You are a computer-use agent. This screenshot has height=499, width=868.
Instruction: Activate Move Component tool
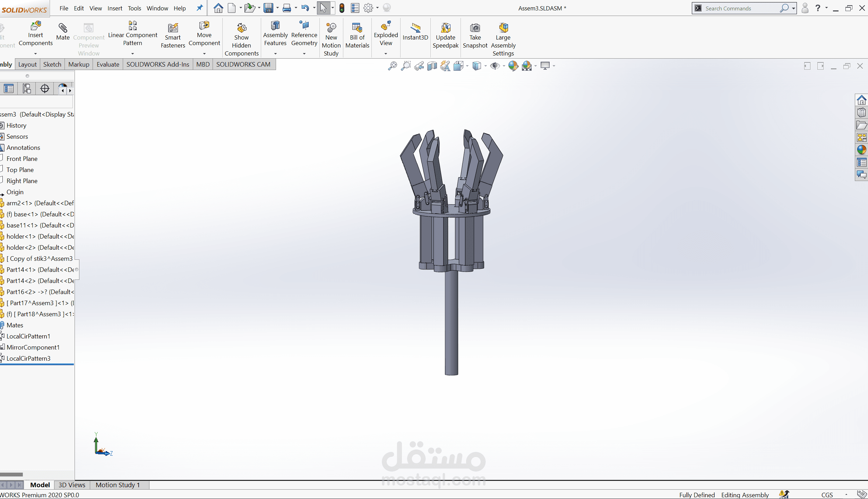coord(204,33)
